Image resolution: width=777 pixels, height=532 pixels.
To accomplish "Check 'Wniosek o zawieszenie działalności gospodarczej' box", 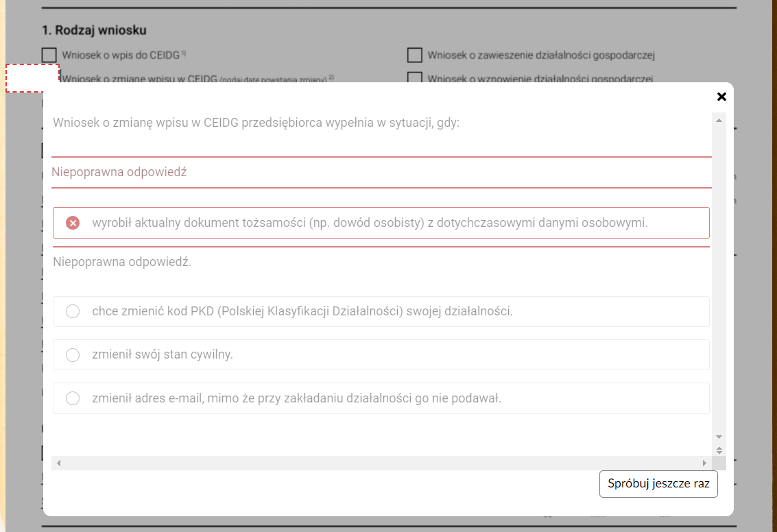I will [414, 55].
